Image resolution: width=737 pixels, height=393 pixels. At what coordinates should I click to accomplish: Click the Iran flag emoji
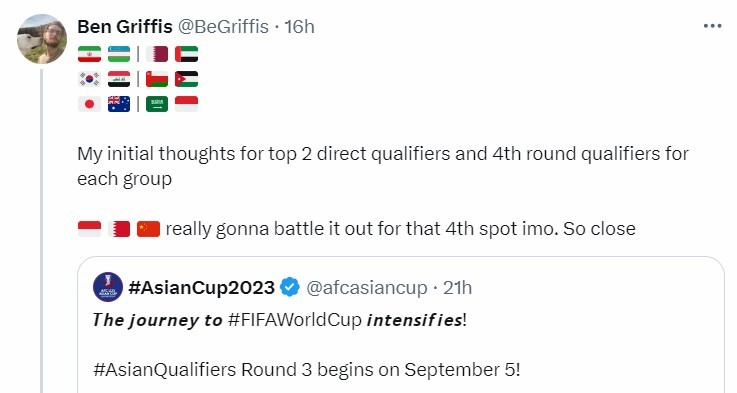[89, 54]
